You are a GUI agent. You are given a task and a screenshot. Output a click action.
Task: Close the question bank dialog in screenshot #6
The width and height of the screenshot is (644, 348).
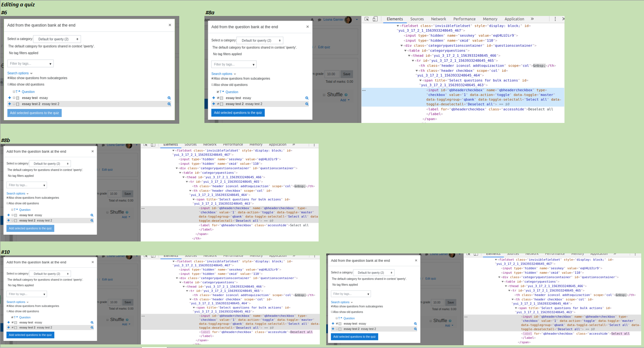point(170,25)
